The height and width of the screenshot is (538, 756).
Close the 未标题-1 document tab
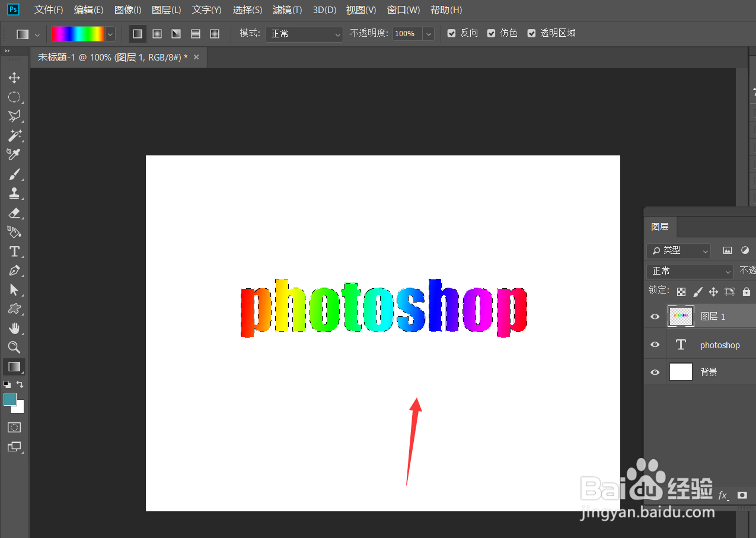point(196,57)
